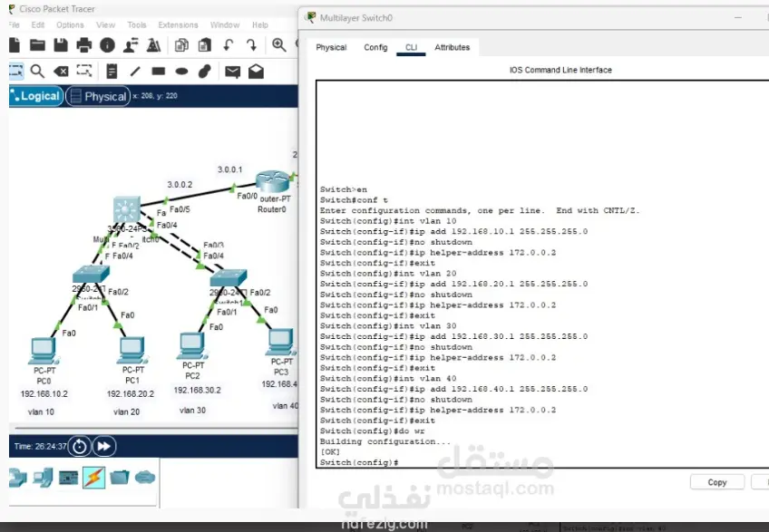Select the Draw Ellipse tool
Image resolution: width=769 pixels, height=532 pixels.
pyautogui.click(x=181, y=72)
